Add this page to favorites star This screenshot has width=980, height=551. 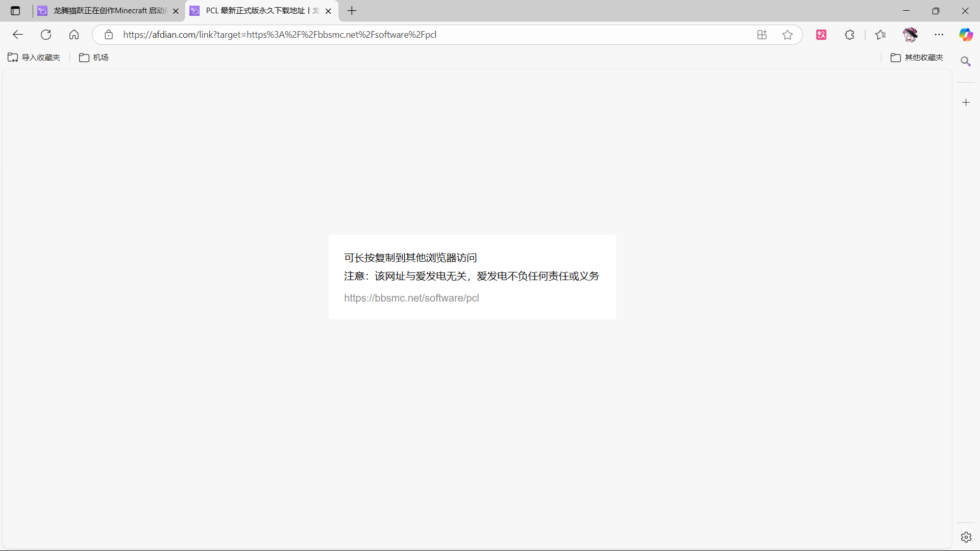(788, 35)
